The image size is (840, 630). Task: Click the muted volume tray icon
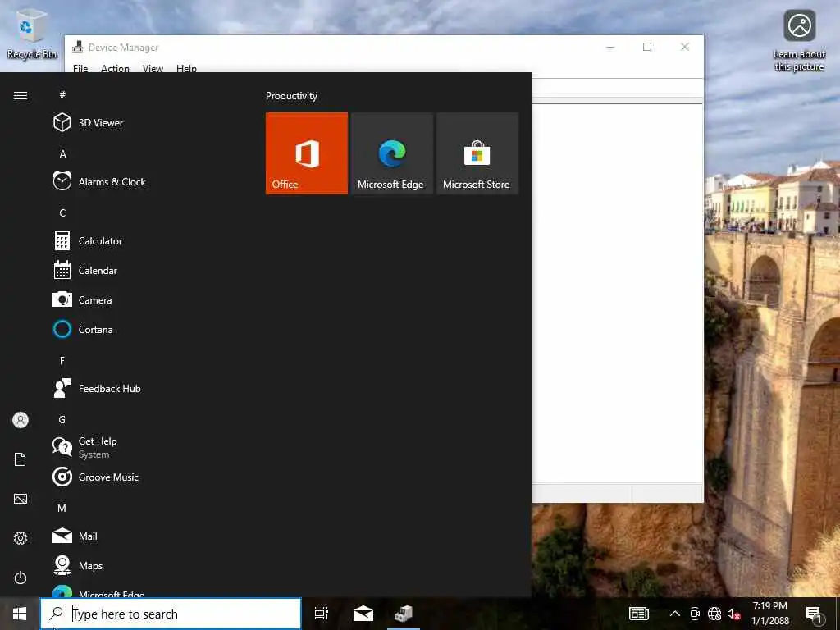pyautogui.click(x=734, y=614)
